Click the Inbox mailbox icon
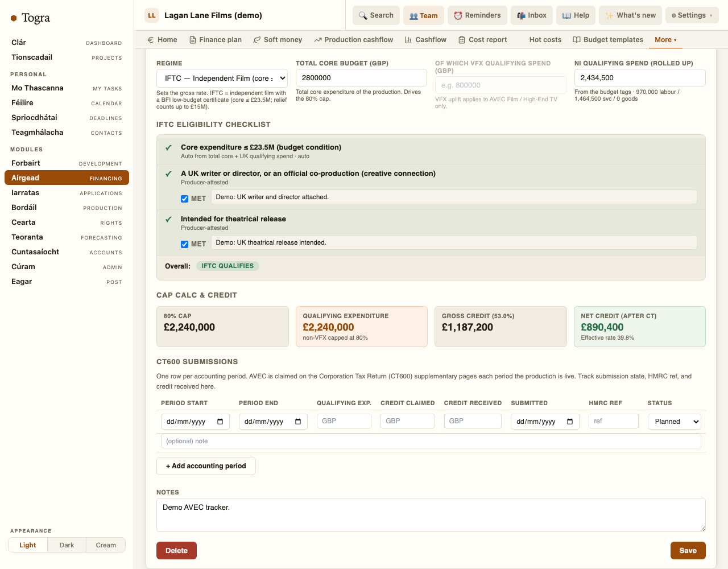 click(521, 15)
